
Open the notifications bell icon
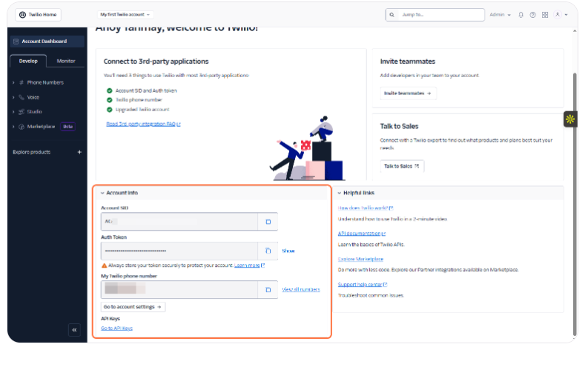tap(521, 15)
